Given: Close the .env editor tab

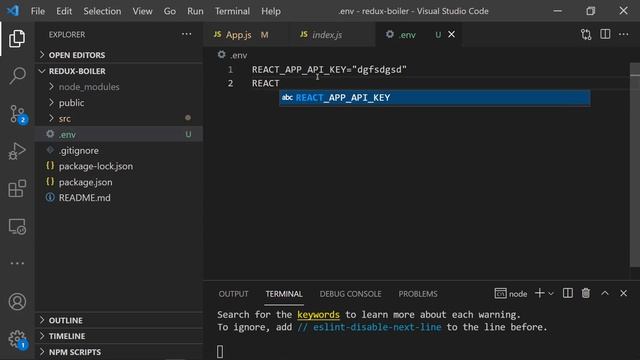Looking at the screenshot, I should coord(451,34).
